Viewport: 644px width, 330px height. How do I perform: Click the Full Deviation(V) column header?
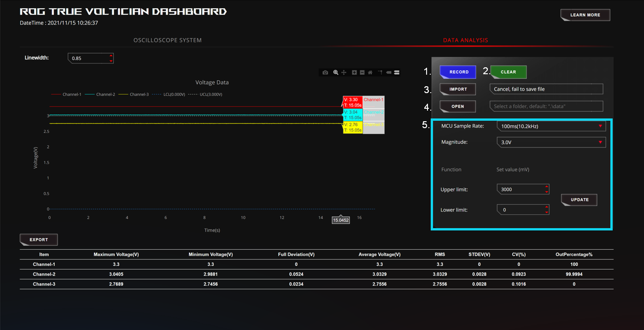[x=296, y=254]
